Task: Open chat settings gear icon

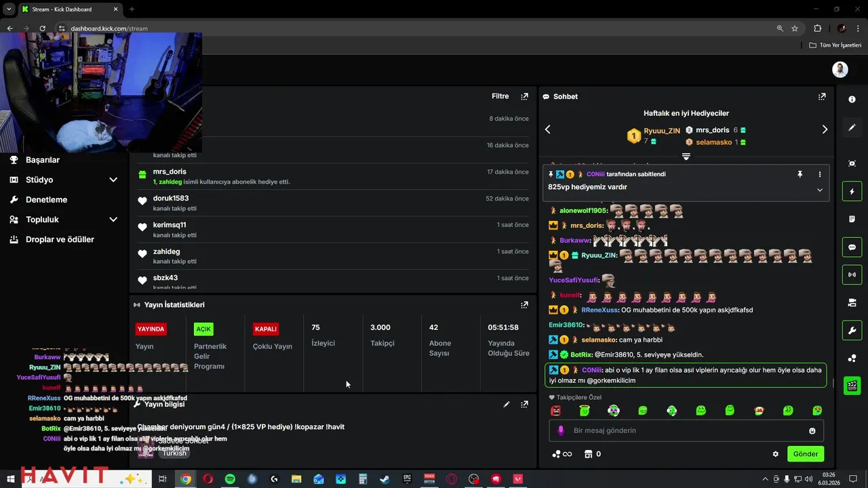Action: (776, 454)
